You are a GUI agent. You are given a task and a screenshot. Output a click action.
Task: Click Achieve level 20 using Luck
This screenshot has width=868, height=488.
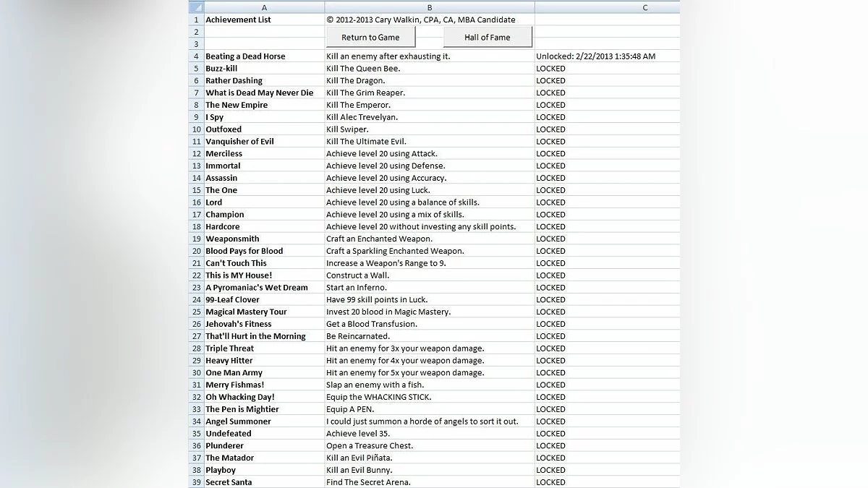[430, 190]
